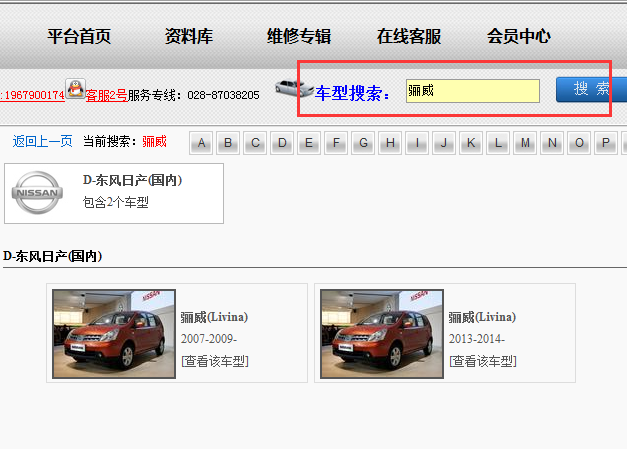Click the Nissan logo icon
Image resolution: width=627 pixels, height=449 pixels.
pyautogui.click(x=37, y=192)
